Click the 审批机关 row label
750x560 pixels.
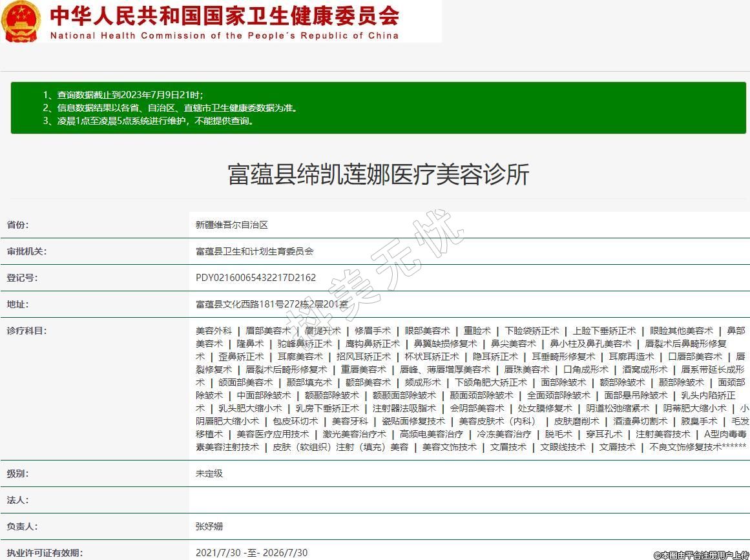click(26, 251)
